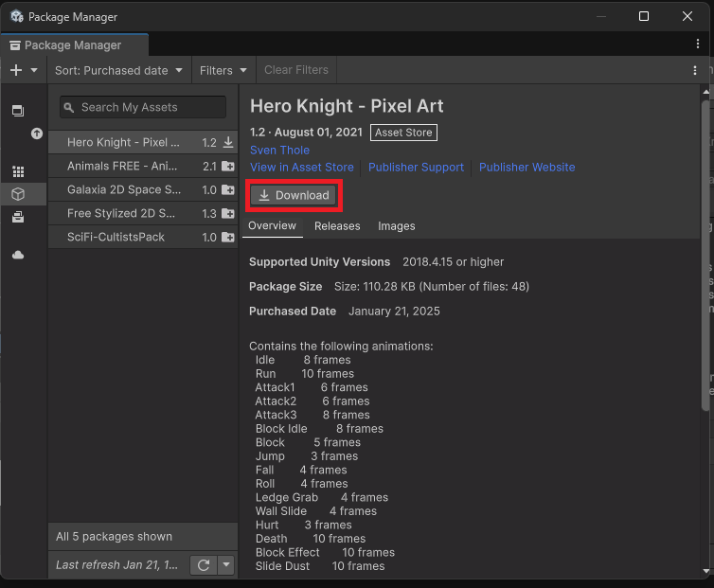This screenshot has height=588, width=714.
Task: Expand the add package dropdown arrow
Action: pos(34,70)
